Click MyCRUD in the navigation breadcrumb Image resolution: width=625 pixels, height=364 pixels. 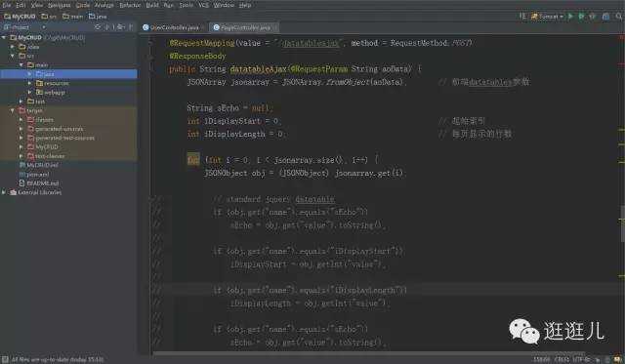(x=20, y=17)
